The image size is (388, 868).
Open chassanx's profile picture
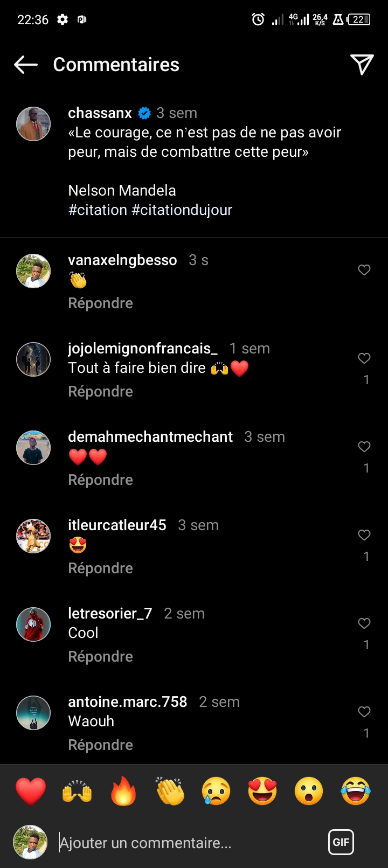[33, 124]
